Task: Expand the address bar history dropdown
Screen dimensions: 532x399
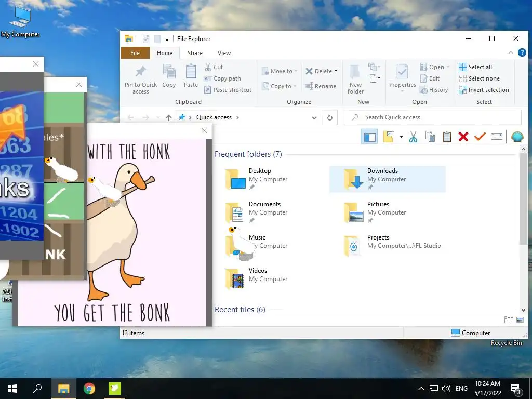Action: click(314, 118)
